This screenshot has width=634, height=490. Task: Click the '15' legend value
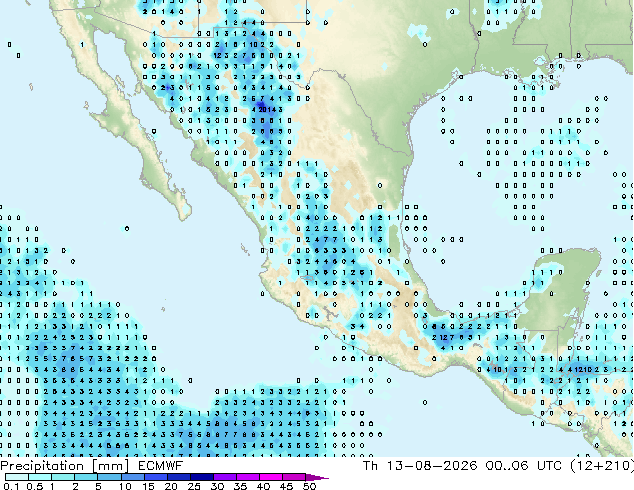click(x=148, y=486)
